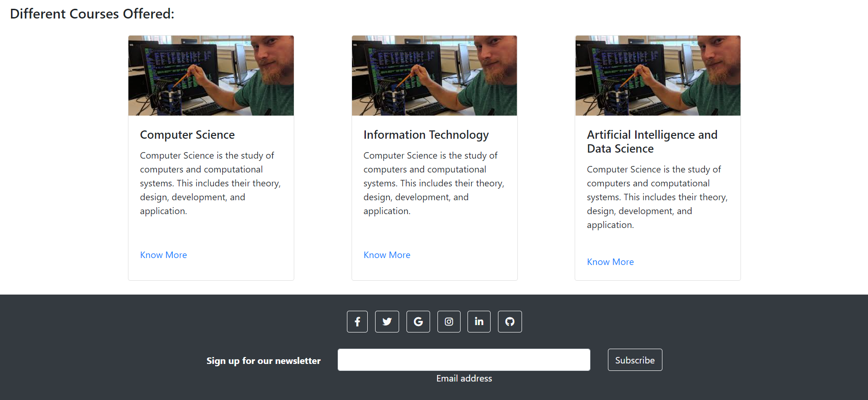The image size is (868, 400).
Task: Open the Google social icon
Action: point(418,321)
